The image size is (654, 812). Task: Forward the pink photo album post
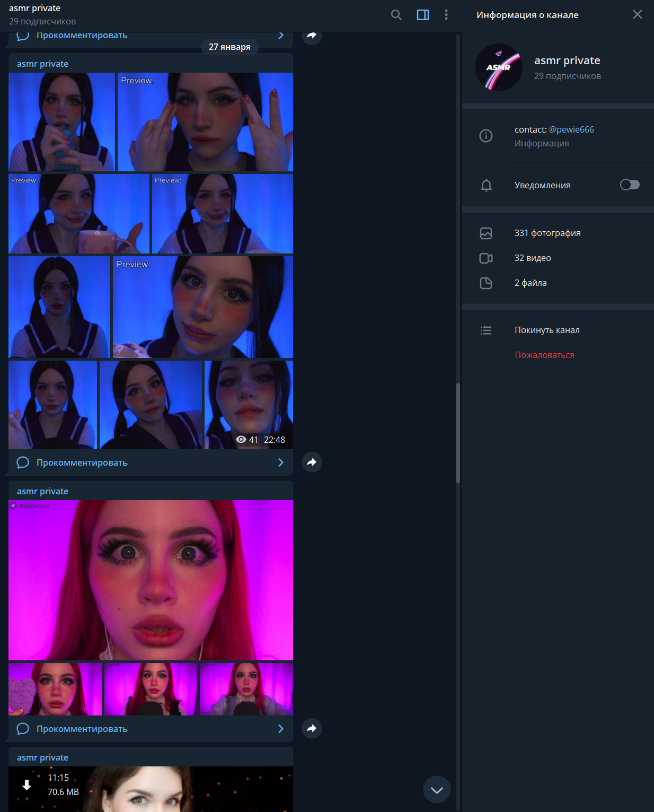coord(312,728)
